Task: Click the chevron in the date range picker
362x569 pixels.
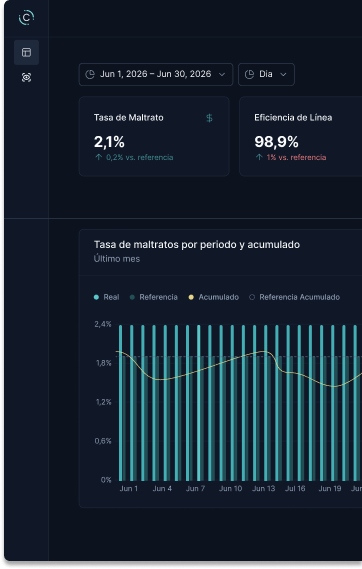Action: click(222, 74)
